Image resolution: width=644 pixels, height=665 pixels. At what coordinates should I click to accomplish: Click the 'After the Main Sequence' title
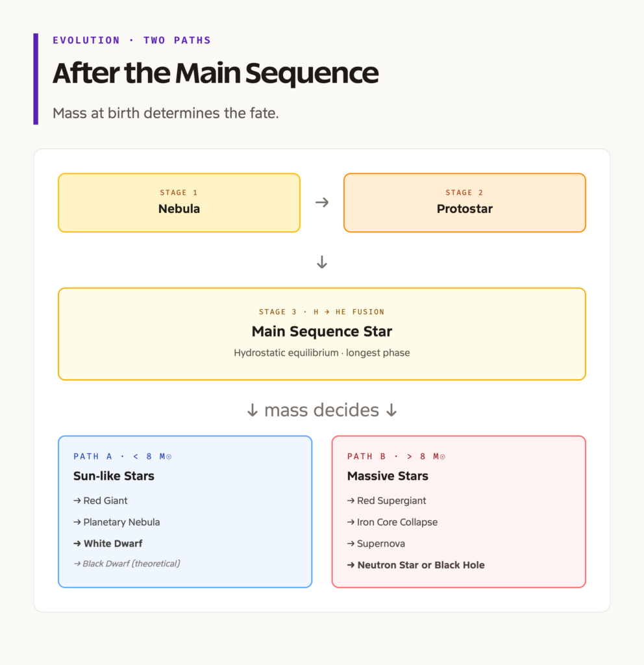216,73
